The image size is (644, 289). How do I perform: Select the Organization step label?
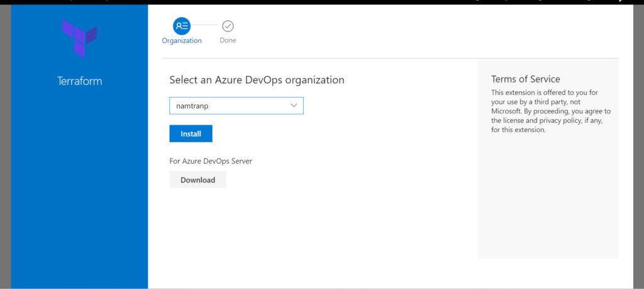[x=182, y=41]
